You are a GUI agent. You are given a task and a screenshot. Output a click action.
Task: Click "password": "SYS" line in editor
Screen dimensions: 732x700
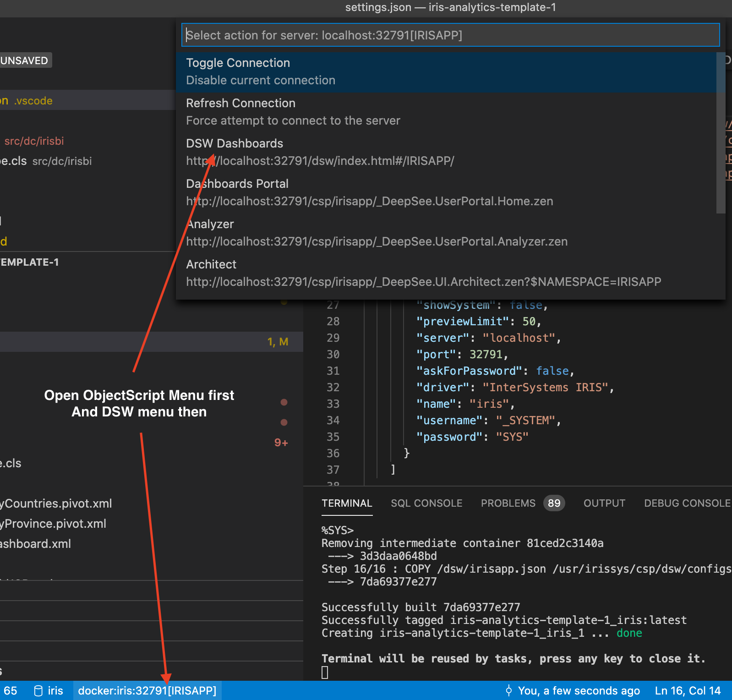472,437
